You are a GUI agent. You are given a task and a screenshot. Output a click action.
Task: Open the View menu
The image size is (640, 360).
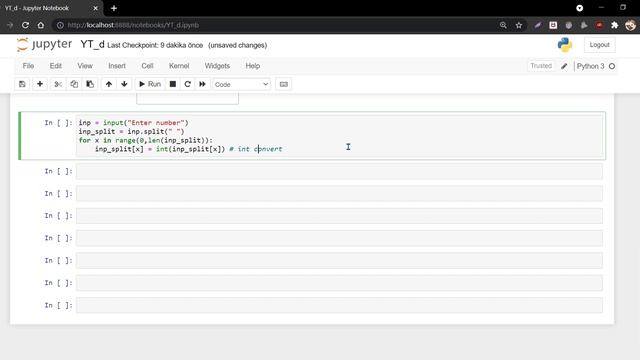click(85, 66)
